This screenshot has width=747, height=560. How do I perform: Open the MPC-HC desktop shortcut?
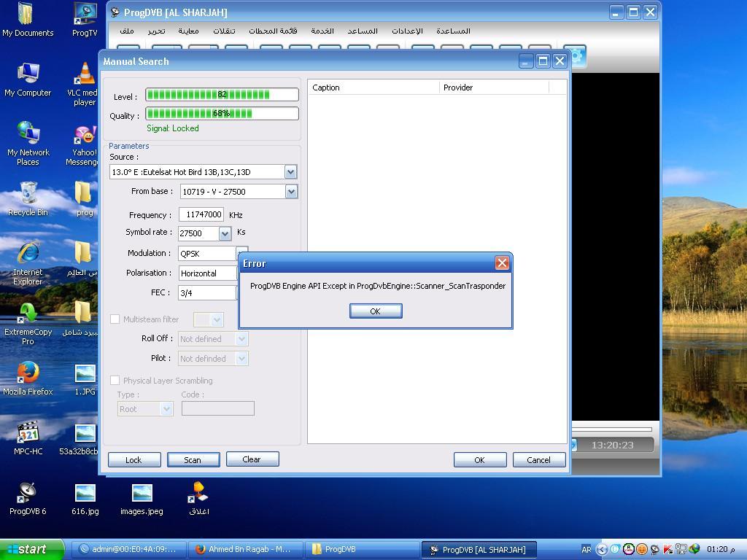[28, 438]
